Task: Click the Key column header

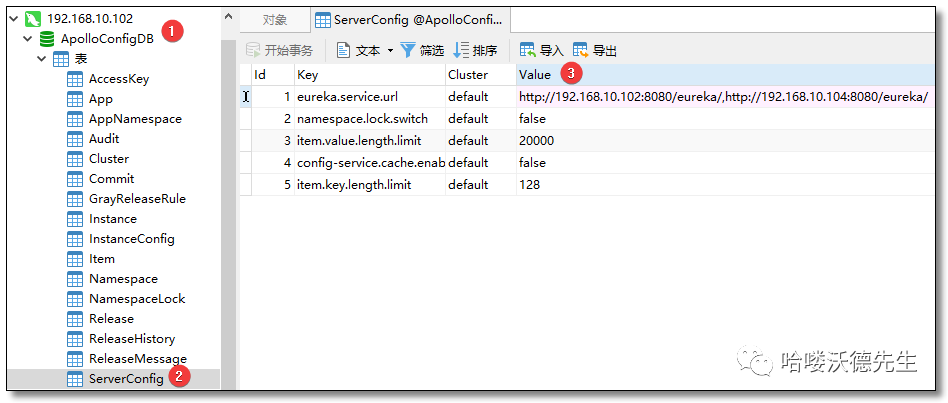Action: coord(308,75)
